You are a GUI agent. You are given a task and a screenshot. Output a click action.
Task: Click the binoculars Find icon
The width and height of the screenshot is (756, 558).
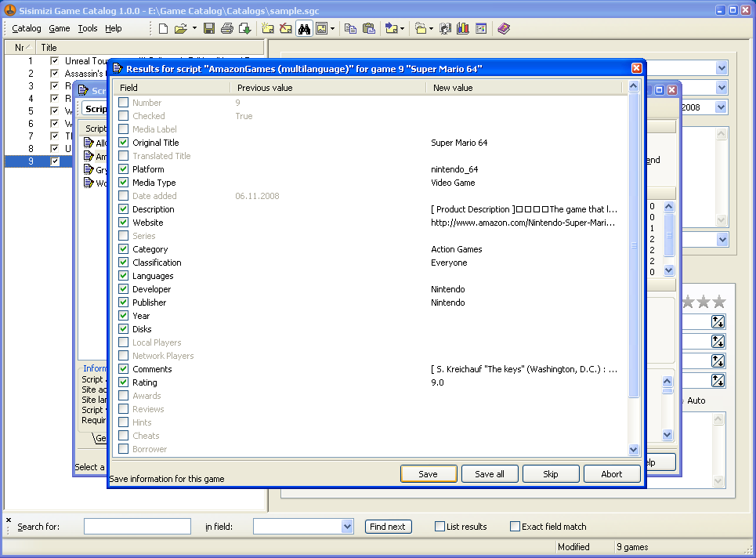[x=303, y=29]
